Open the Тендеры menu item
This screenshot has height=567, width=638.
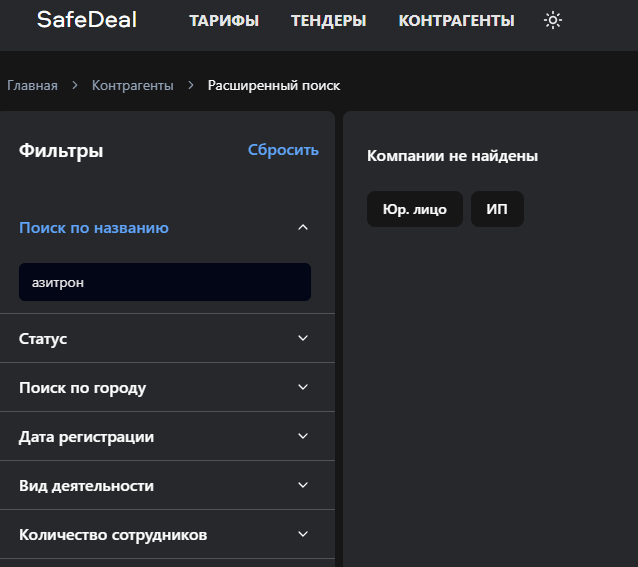click(328, 20)
